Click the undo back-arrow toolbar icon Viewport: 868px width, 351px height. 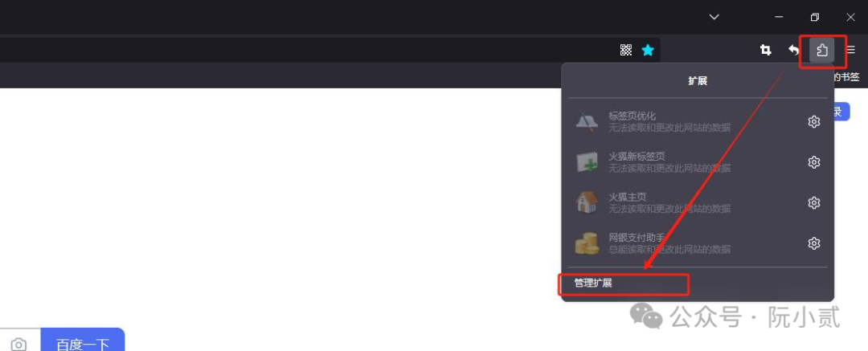(794, 51)
